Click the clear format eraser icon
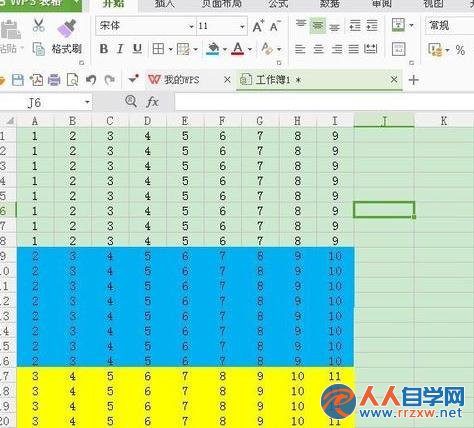The width and height of the screenshot is (474, 428). pyautogui.click(x=267, y=49)
